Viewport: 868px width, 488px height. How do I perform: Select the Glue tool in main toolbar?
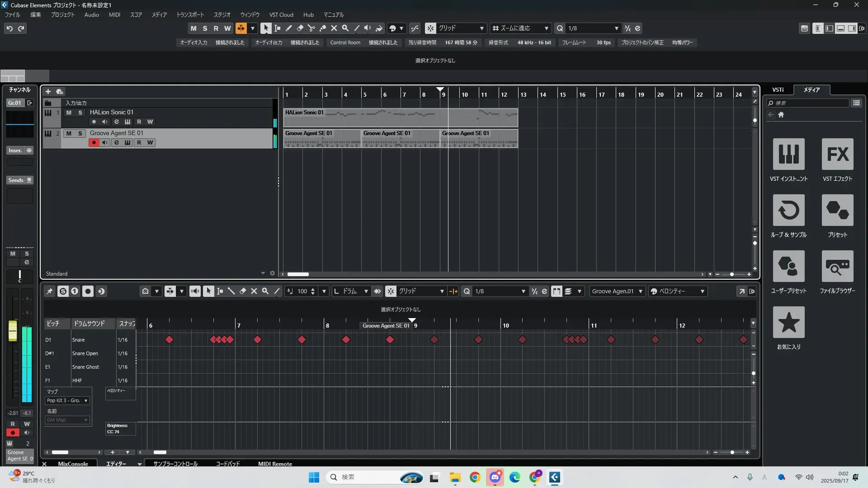click(x=322, y=28)
